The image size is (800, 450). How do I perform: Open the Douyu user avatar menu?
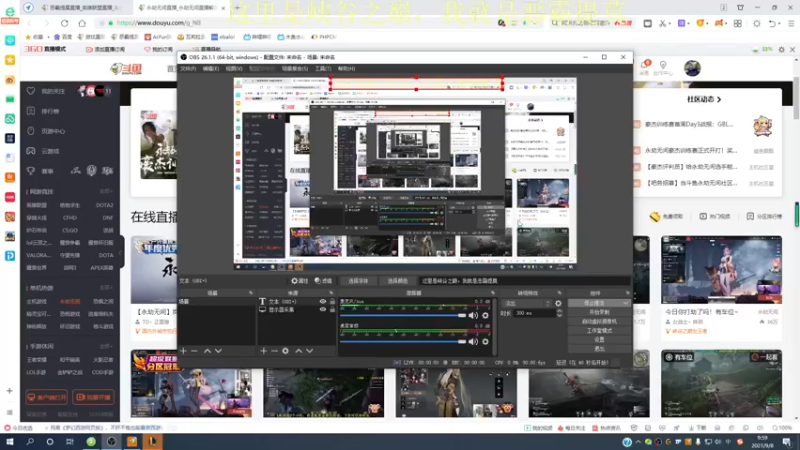coord(692,68)
